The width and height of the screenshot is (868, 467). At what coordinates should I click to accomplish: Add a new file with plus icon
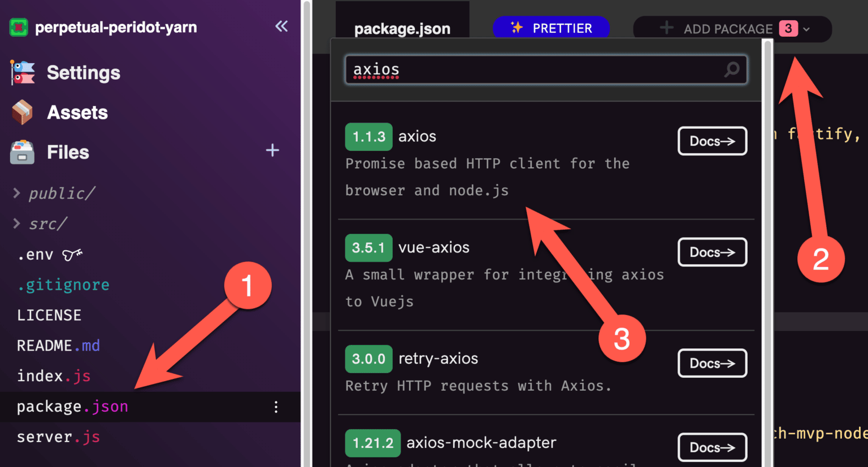coord(272,150)
